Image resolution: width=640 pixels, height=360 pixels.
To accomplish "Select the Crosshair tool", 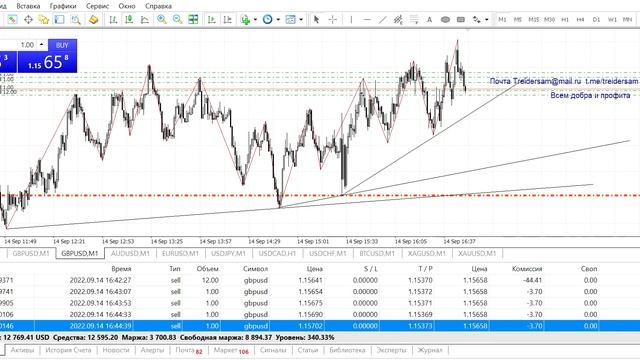I will point(332,19).
